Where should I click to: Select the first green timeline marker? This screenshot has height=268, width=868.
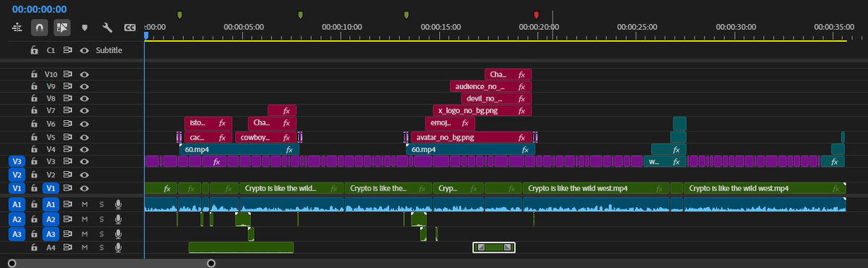pos(179,14)
